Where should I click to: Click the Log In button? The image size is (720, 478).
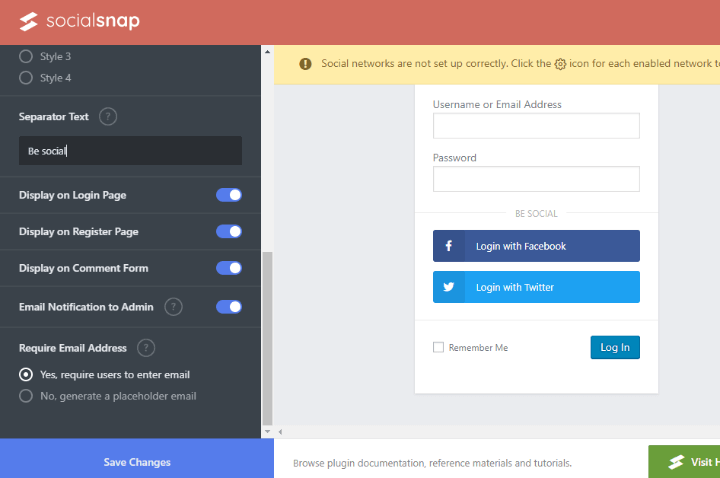tap(615, 348)
